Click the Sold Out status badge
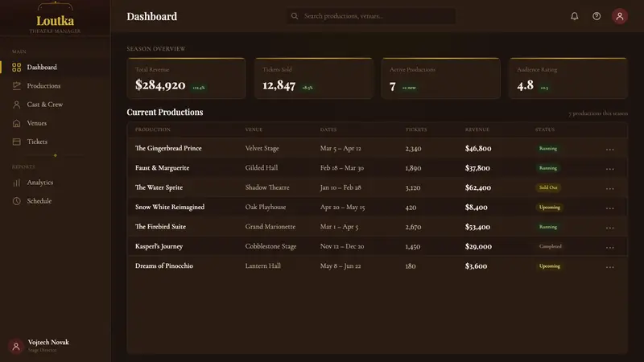The image size is (644, 362). (x=548, y=187)
